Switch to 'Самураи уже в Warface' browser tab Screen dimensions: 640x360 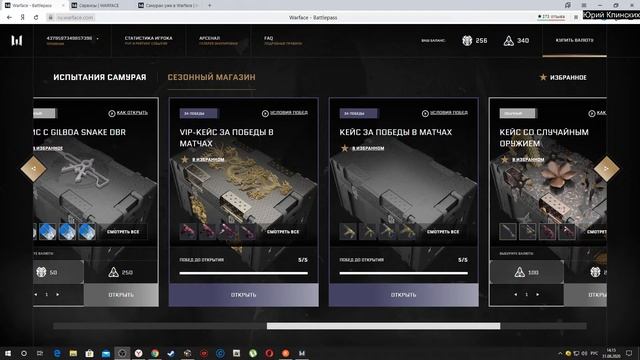[x=169, y=5]
